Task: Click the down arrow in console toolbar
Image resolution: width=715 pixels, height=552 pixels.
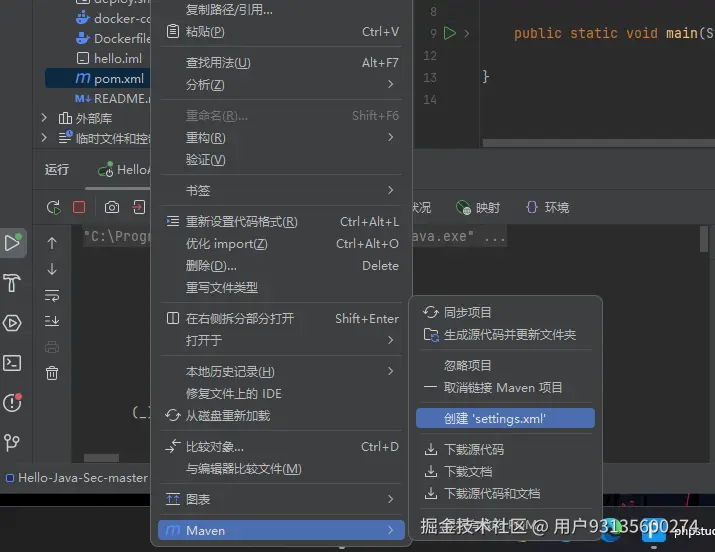Action: point(52,269)
